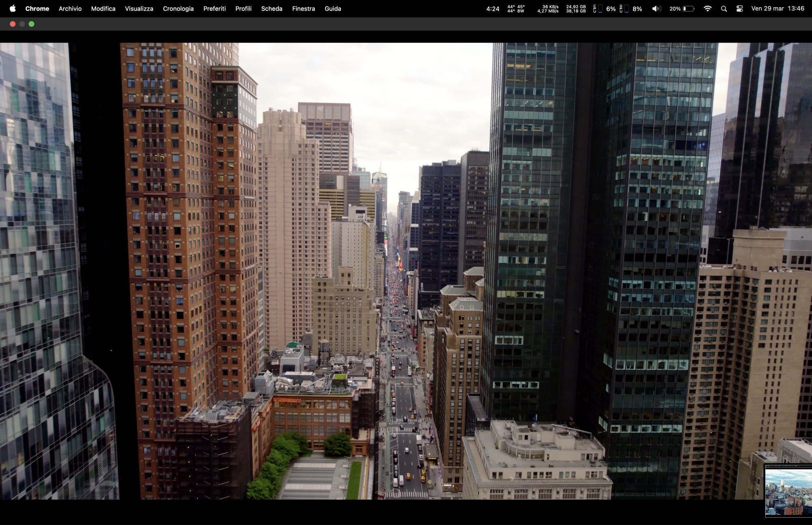Open Control Center toggles icon
Viewport: 812px width, 525px height.
(739, 9)
